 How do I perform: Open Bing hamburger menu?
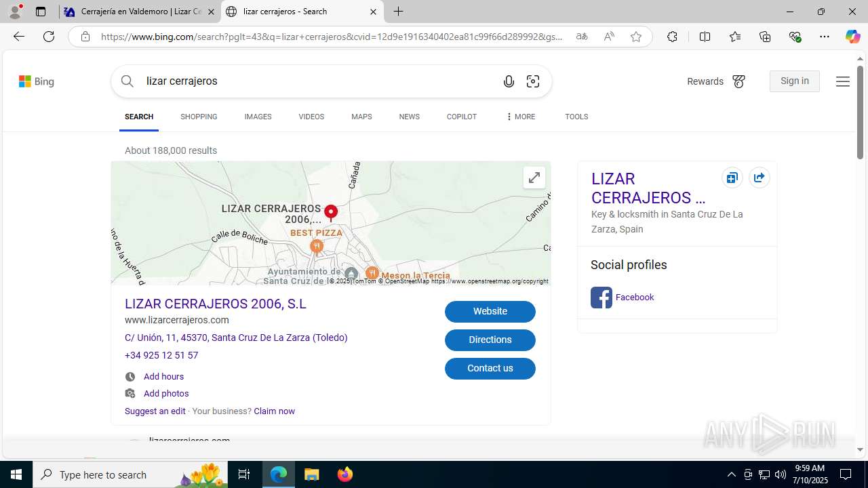(843, 81)
